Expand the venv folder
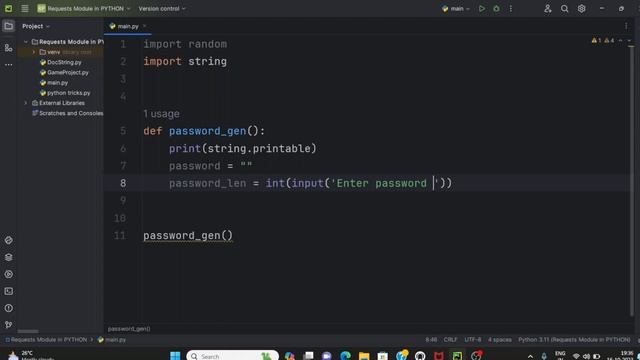Screen dimensions: 640x360 pos(34,52)
